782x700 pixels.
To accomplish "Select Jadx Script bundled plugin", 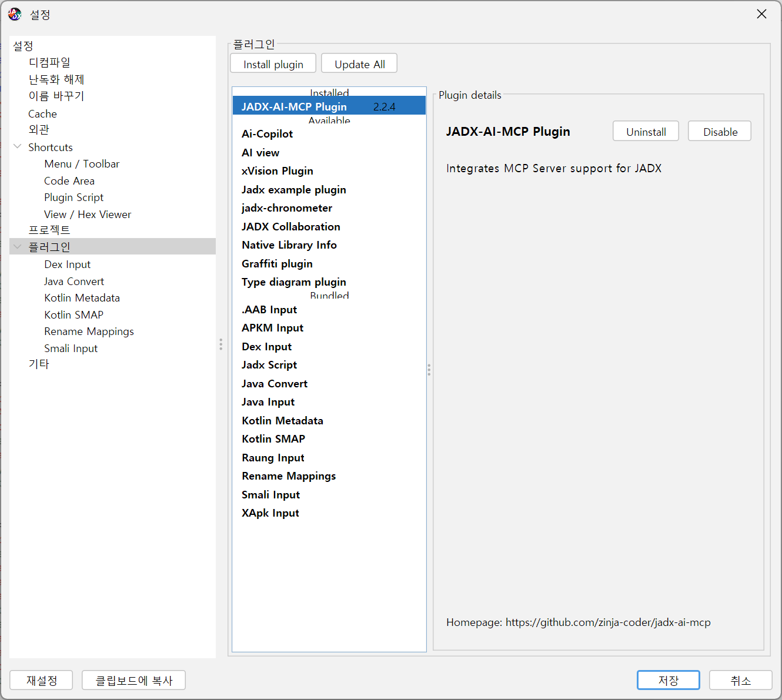I will coord(329,365).
